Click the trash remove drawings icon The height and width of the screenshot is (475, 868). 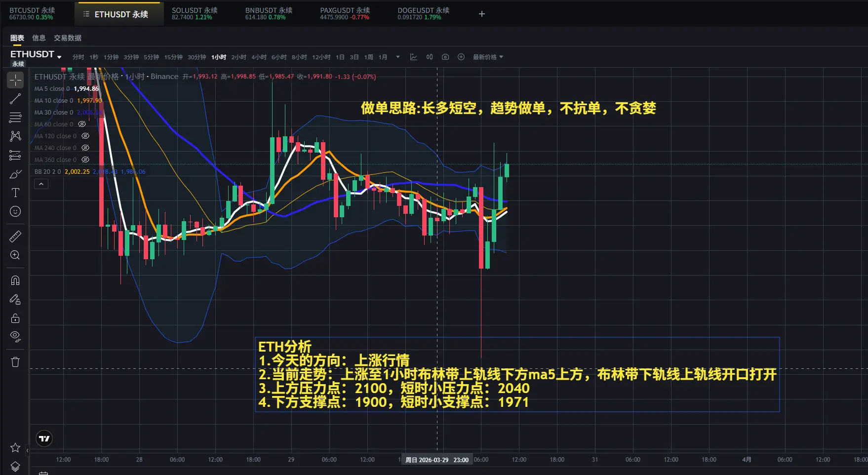[15, 362]
